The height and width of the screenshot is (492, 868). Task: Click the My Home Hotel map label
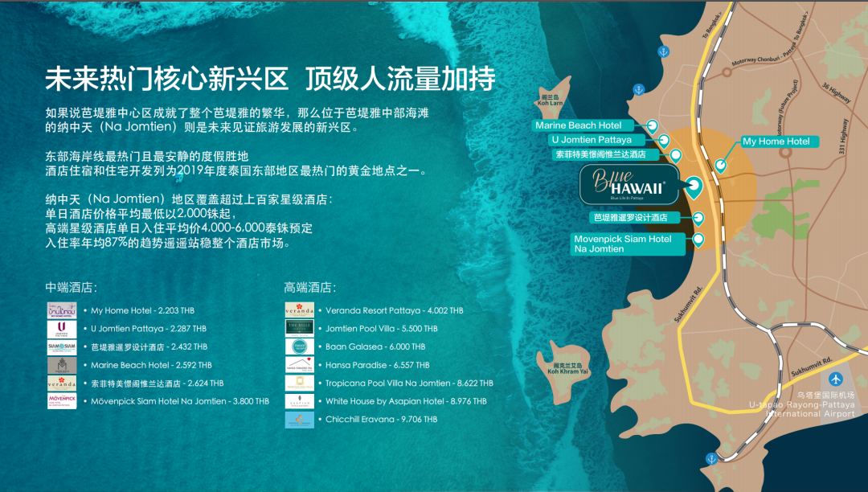[779, 141]
